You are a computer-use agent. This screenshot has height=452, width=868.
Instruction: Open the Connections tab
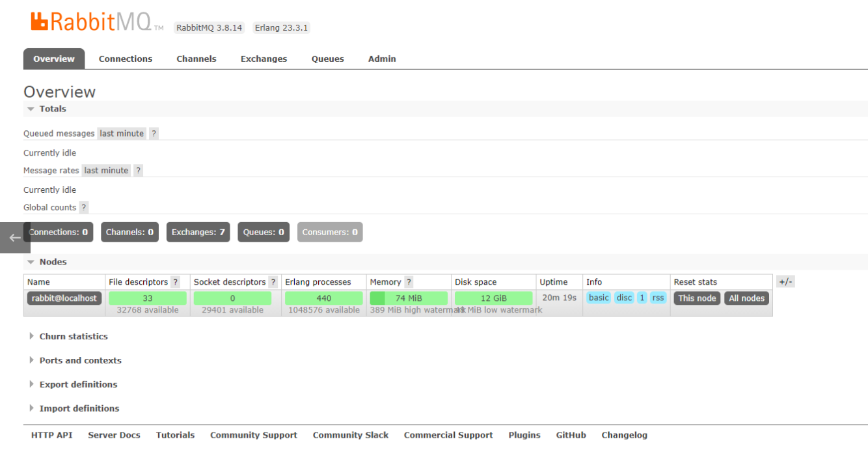click(126, 59)
